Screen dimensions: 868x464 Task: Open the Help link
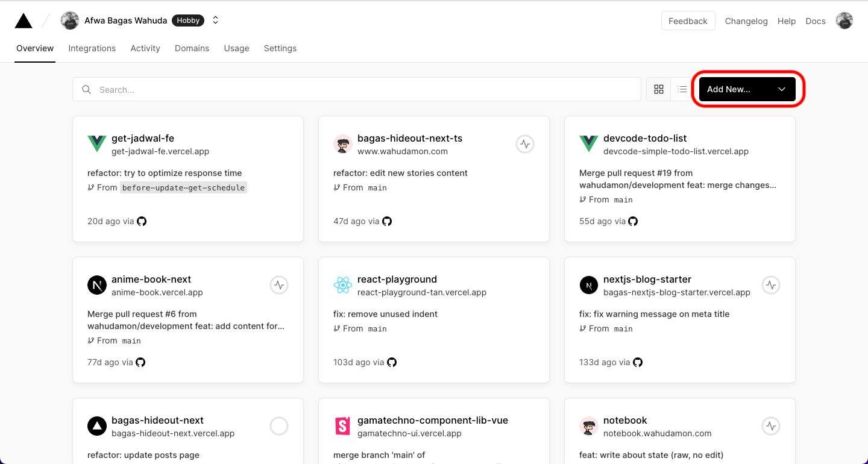coord(787,21)
